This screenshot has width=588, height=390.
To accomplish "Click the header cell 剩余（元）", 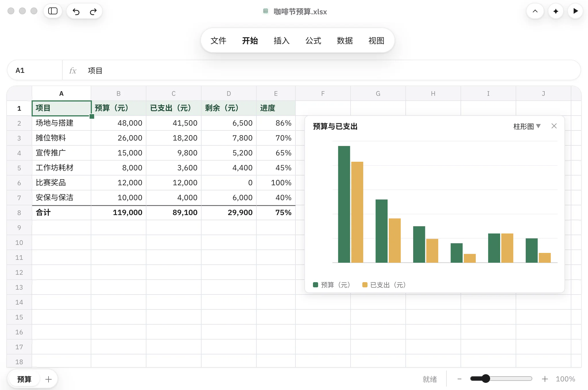I will 229,108.
